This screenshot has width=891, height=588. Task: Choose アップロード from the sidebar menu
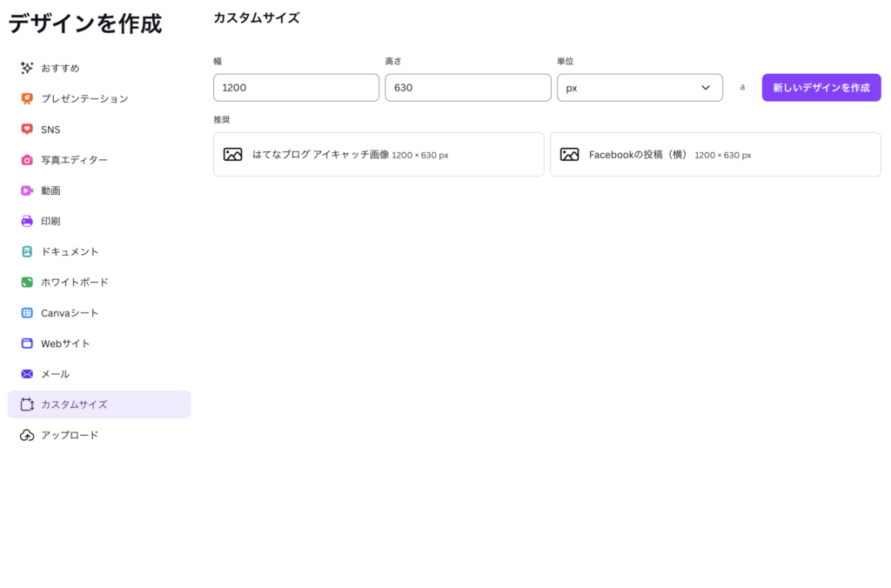point(70,435)
